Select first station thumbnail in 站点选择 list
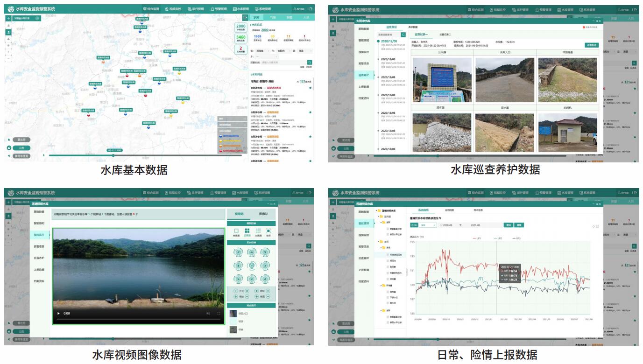Viewport: 643px width, 364px height. [233, 314]
